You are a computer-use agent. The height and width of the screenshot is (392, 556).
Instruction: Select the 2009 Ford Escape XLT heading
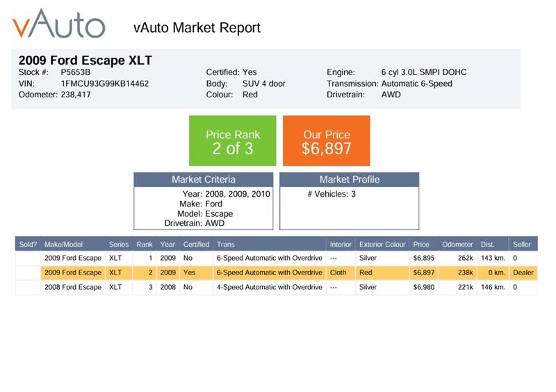click(85, 60)
